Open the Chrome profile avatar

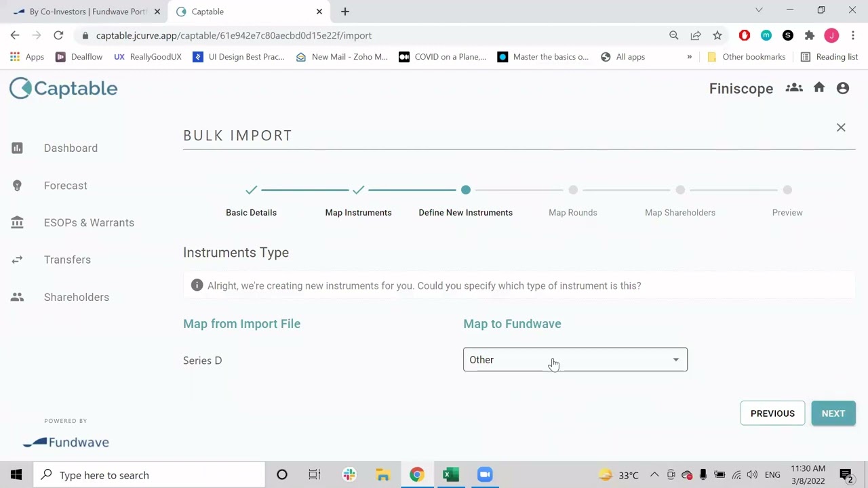[831, 35]
